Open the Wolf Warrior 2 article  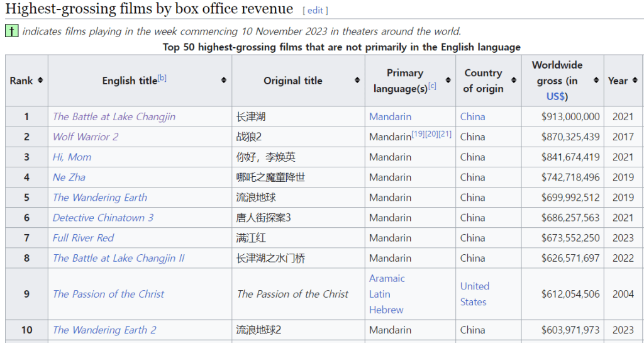pos(86,137)
